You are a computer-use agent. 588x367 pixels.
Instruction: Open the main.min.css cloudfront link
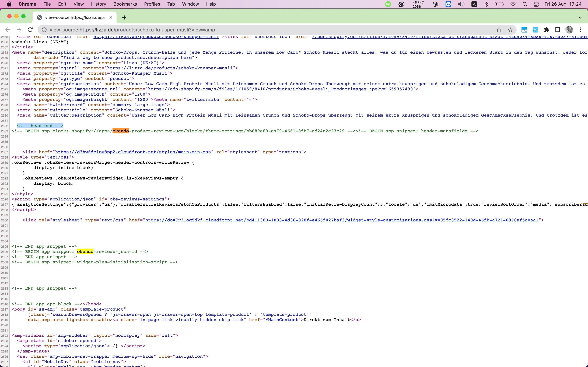[x=133, y=152]
